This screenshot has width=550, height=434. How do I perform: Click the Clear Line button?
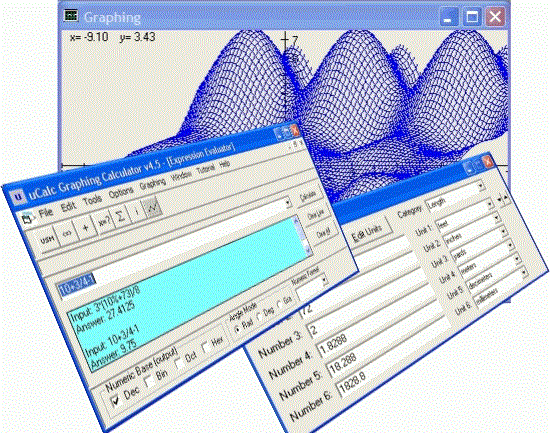click(316, 214)
